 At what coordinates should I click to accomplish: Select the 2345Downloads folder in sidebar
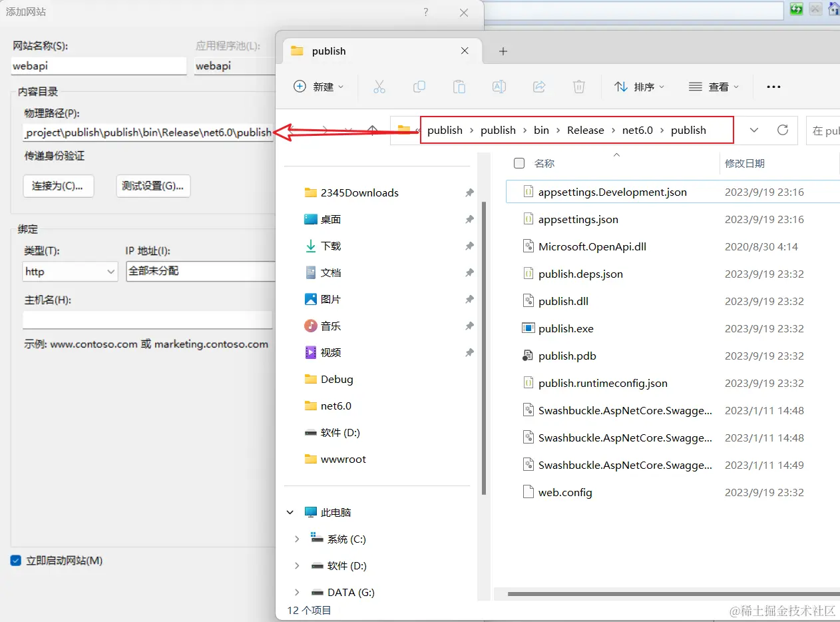[x=359, y=192]
